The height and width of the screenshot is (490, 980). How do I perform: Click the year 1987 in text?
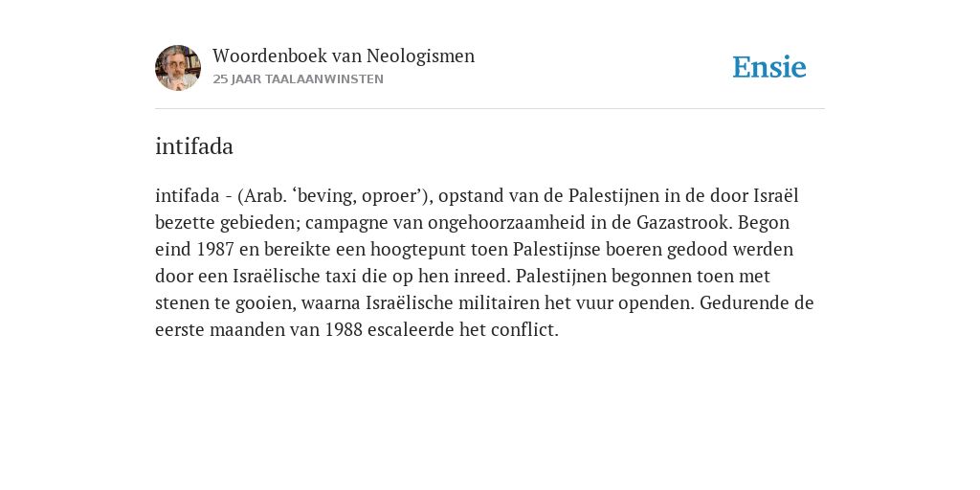point(215,250)
